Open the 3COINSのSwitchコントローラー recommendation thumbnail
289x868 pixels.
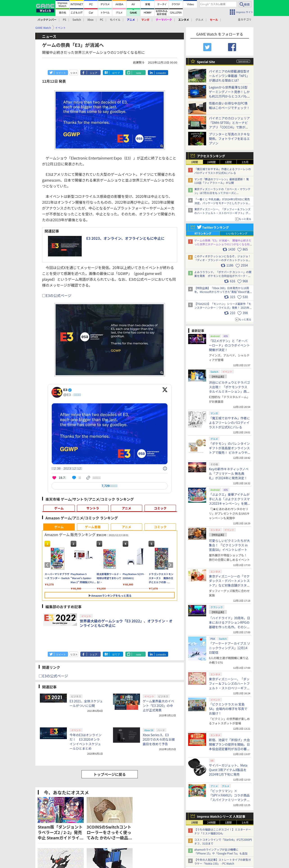click(109, 810)
